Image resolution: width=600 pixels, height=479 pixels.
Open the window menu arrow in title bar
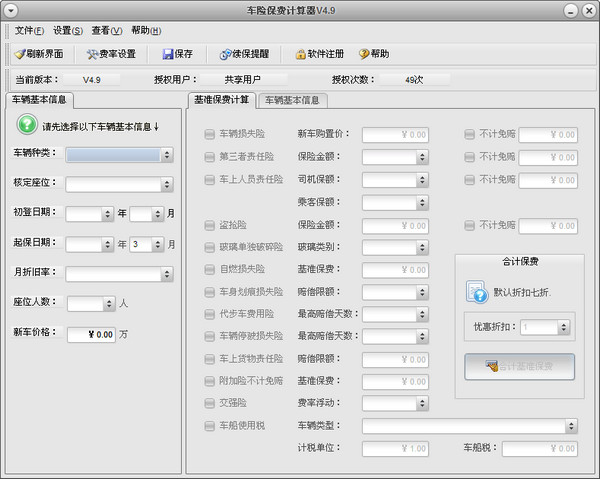click(x=11, y=10)
